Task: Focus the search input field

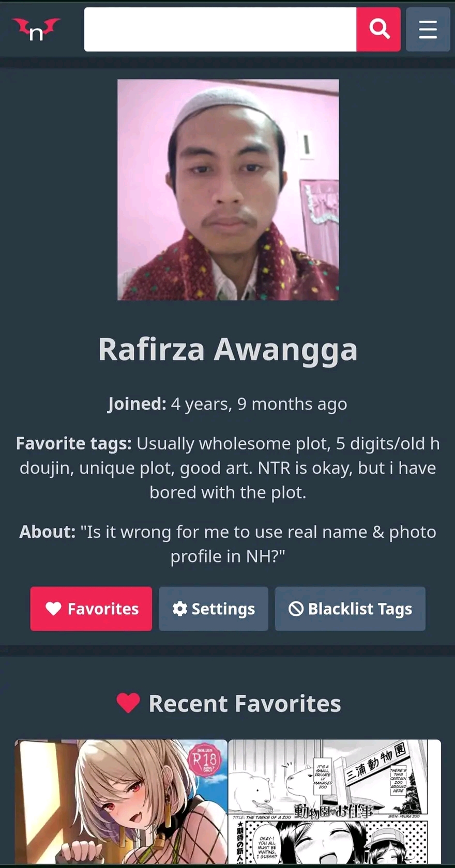Action: 220,29
